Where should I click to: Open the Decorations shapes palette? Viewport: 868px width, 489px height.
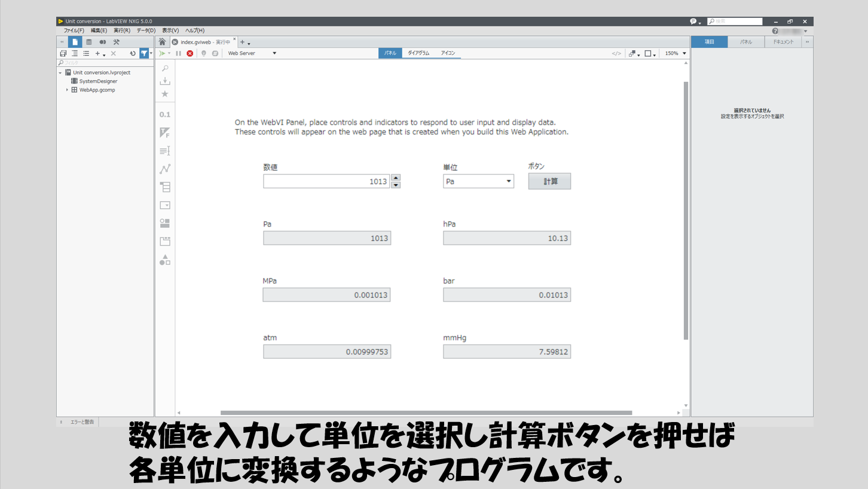click(x=165, y=259)
